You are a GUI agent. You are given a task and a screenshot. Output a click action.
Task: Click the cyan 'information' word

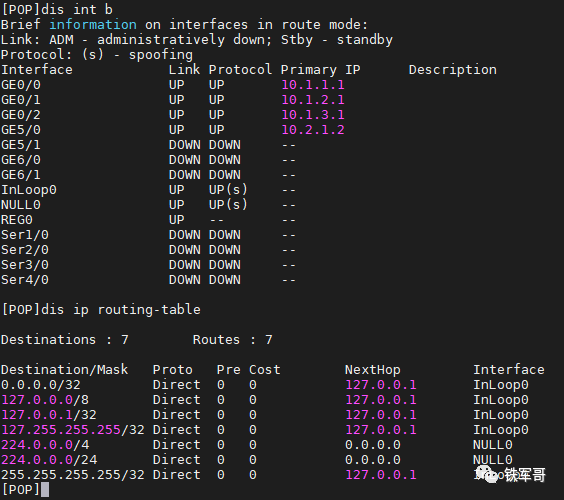tap(93, 25)
